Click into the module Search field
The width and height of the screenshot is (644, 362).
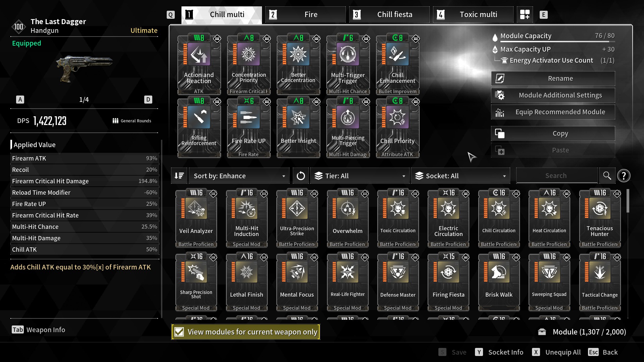(x=556, y=176)
